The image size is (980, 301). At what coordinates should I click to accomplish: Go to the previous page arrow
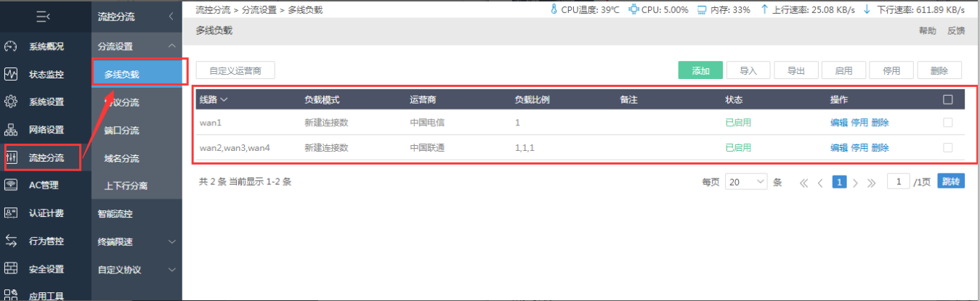tap(820, 182)
